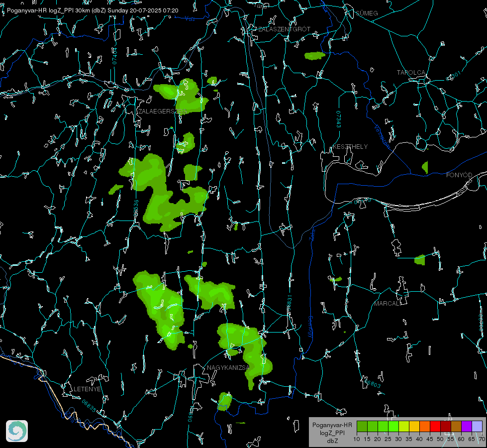Viewport: 487px width, 448px height.
Task: Select the 60-65 dBZ purple swatch
Action: 466,426
